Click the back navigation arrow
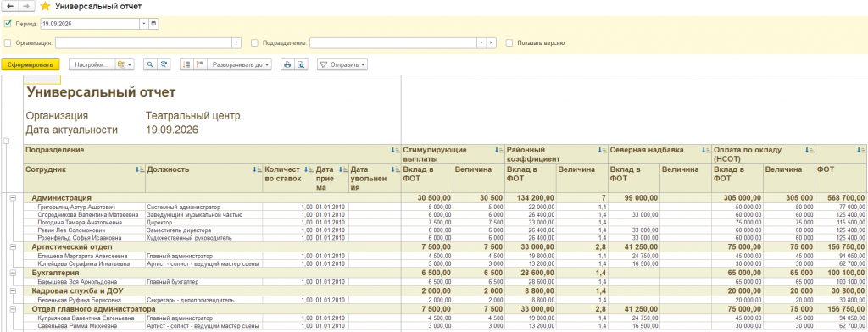Image resolution: width=868 pixels, height=332 pixels. point(9,7)
